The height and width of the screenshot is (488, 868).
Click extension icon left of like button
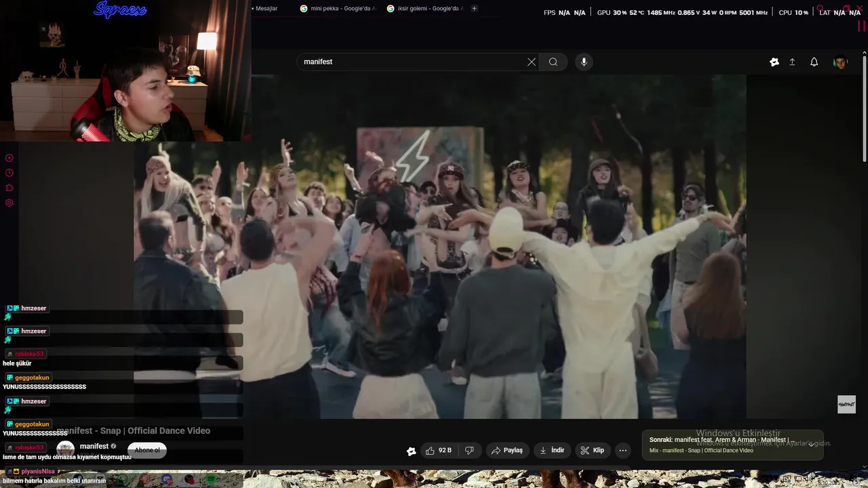(x=411, y=451)
